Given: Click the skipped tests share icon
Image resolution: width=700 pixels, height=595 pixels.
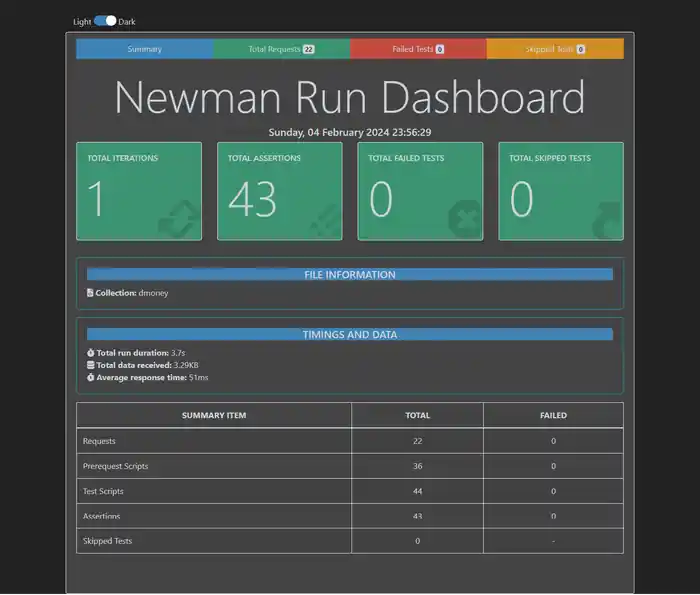Looking at the screenshot, I should [607, 221].
